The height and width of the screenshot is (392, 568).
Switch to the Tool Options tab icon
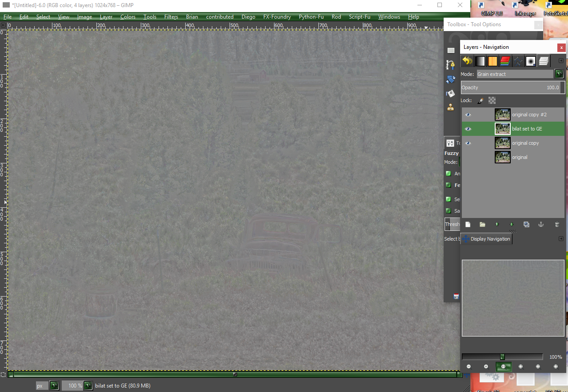(450, 143)
